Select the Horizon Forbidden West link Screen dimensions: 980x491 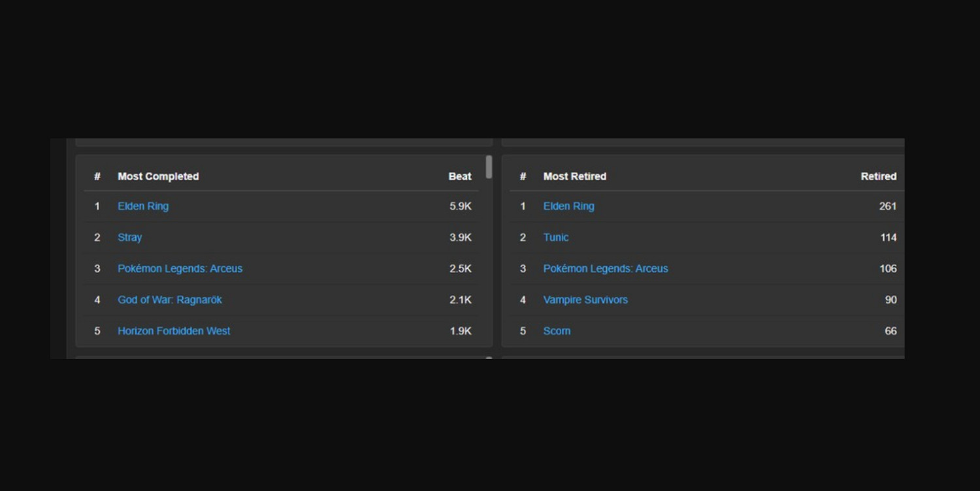174,332
